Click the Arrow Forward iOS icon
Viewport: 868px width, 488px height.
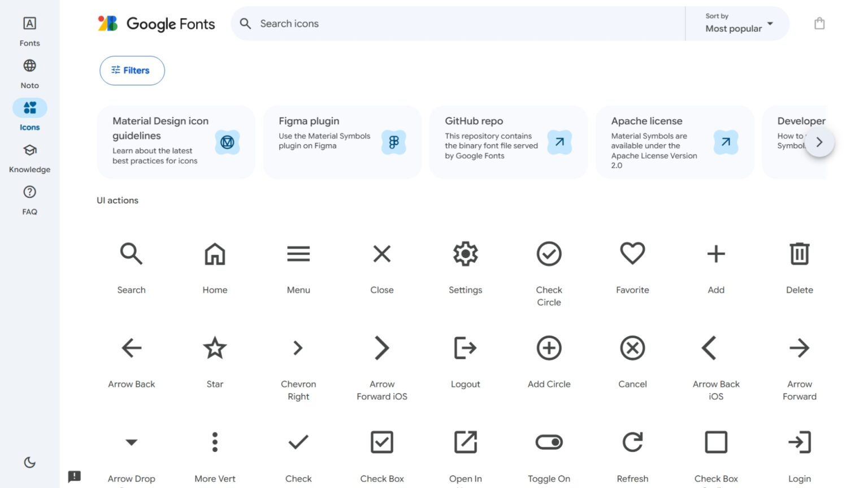pyautogui.click(x=381, y=348)
